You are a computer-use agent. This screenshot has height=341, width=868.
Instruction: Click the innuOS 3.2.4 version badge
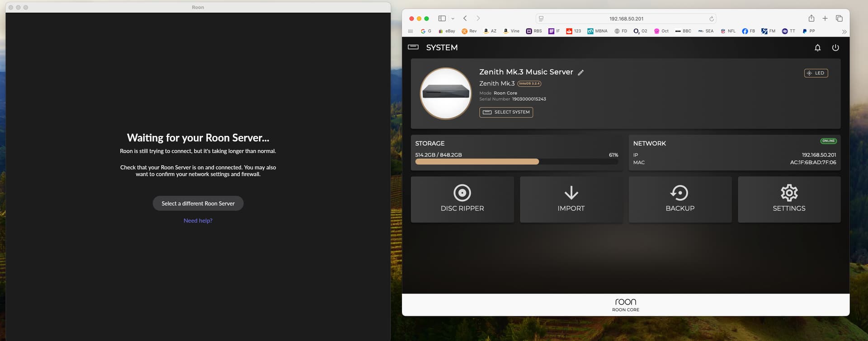pyautogui.click(x=529, y=84)
